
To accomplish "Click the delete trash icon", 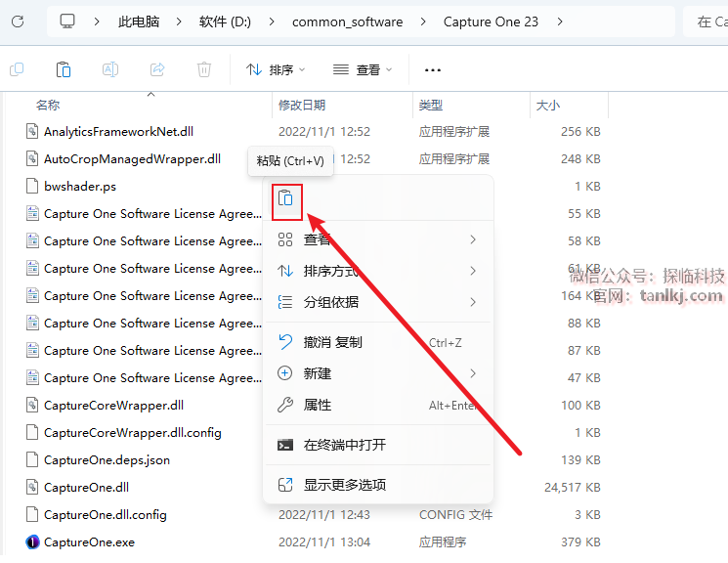I will [204, 69].
